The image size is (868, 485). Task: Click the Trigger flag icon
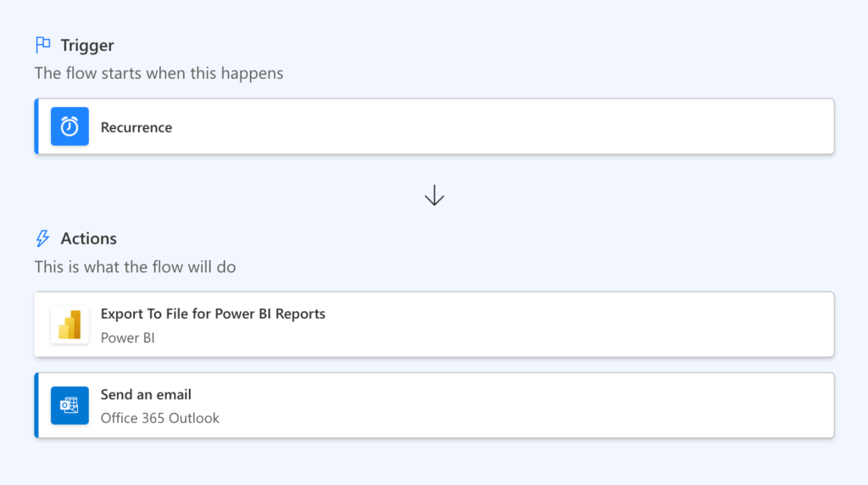click(x=43, y=45)
